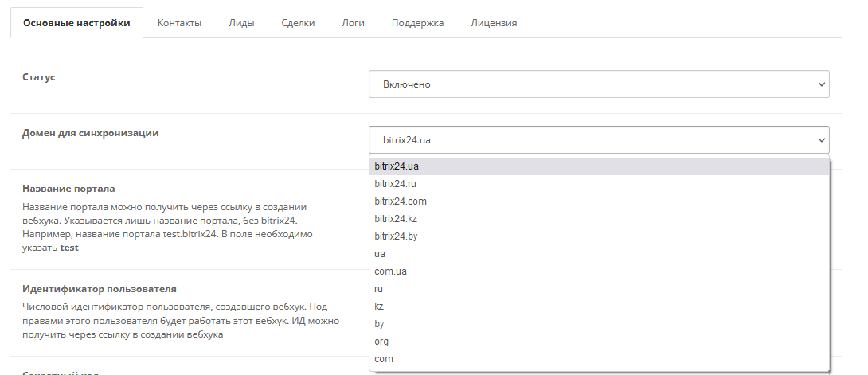Viewport: 868px width, 375px height.
Task: Select the Основные настройки tab
Action: (77, 23)
